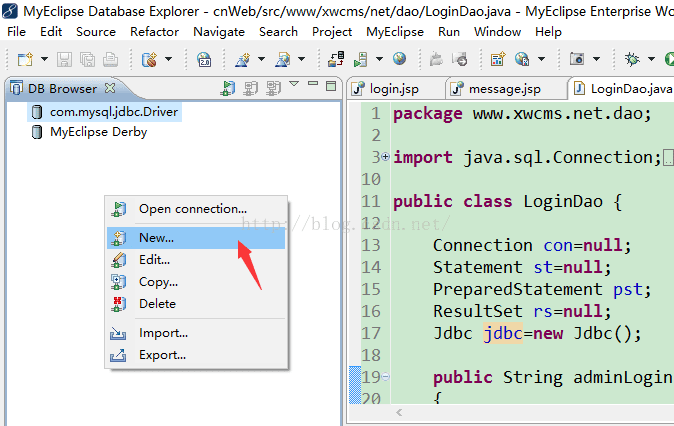Select the com.mysql.jdbc.Driver connection
The height and width of the screenshot is (426, 674).
pos(104,112)
